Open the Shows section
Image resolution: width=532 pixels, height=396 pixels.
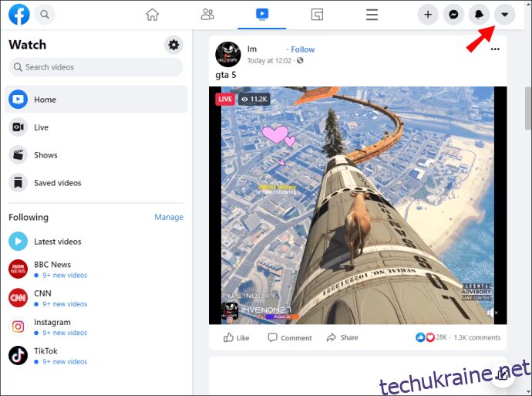[x=96, y=155]
